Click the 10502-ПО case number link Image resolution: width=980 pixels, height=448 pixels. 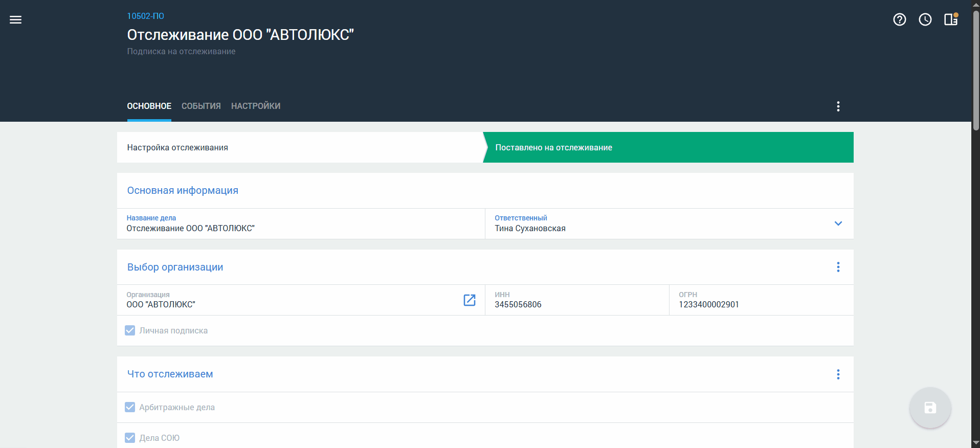tap(146, 16)
